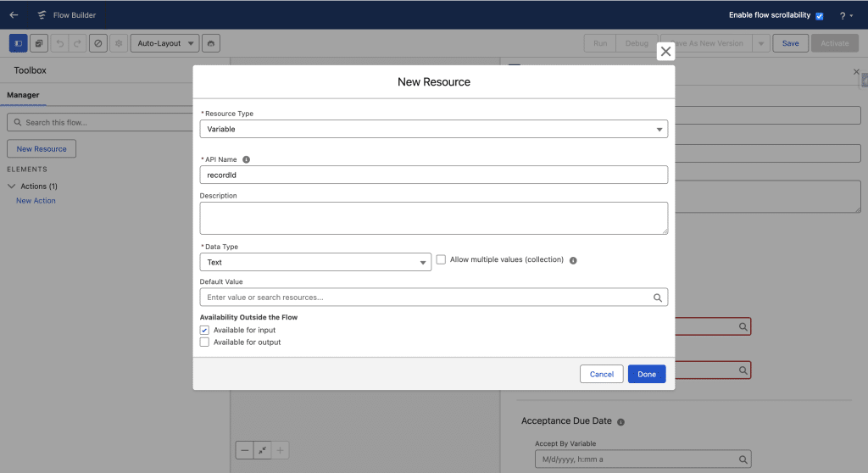Click the Cancel button
Viewport: 868px width, 473px height.
pos(601,374)
